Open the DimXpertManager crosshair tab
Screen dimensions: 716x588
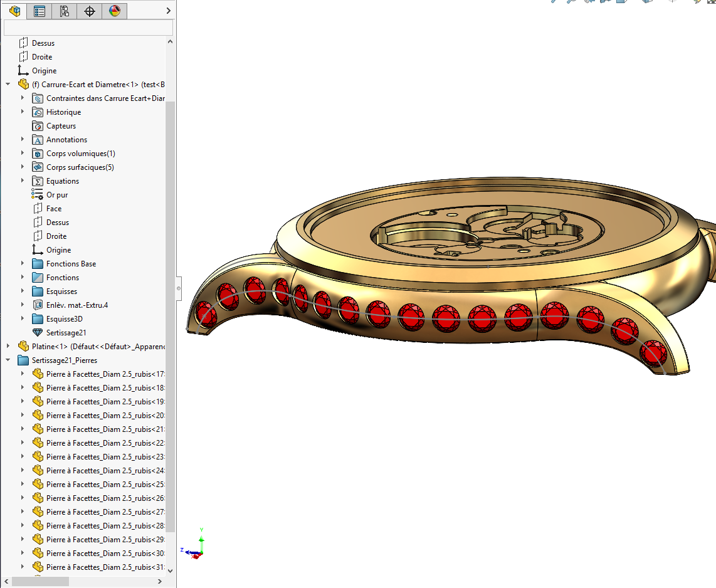(x=89, y=11)
